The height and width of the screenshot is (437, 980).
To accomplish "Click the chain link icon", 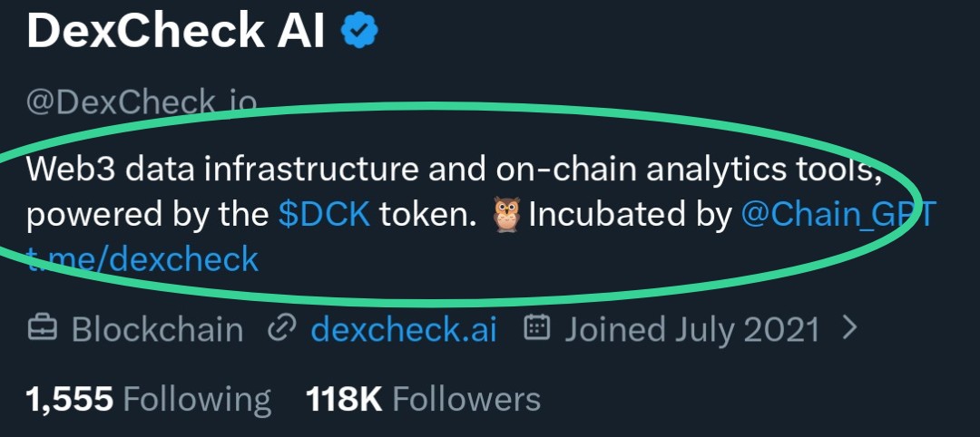I will (x=280, y=328).
